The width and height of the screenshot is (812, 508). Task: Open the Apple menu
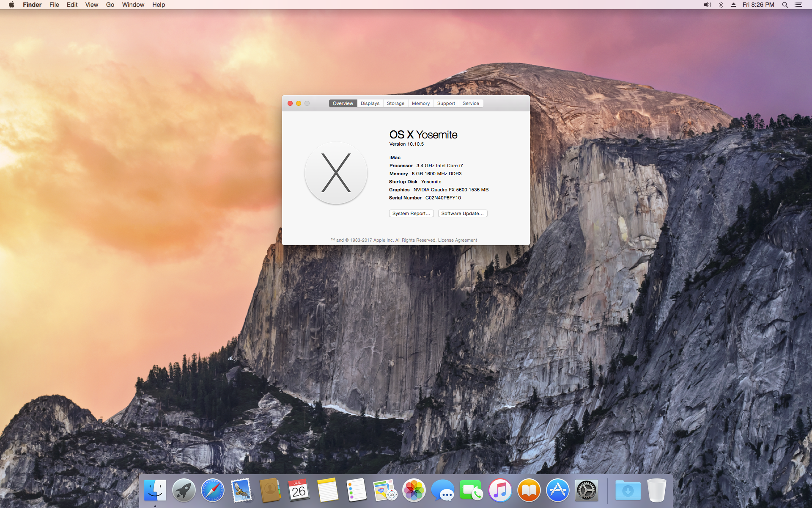point(11,5)
